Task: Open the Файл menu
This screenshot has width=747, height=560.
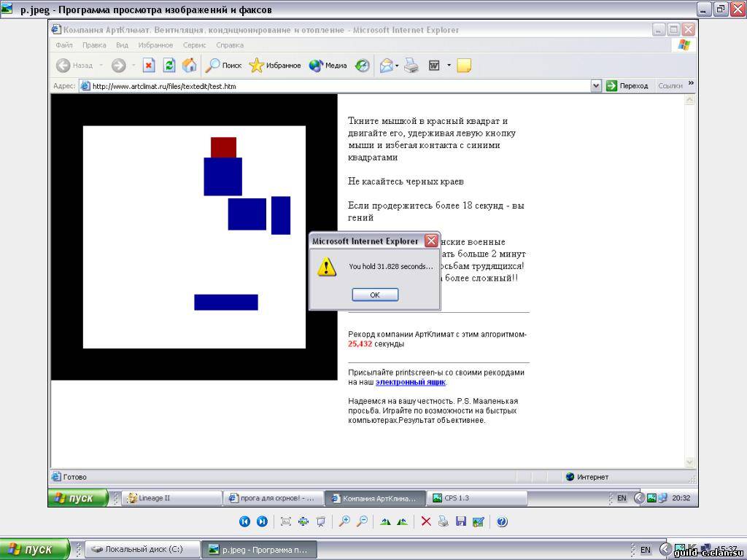Action: 64,44
